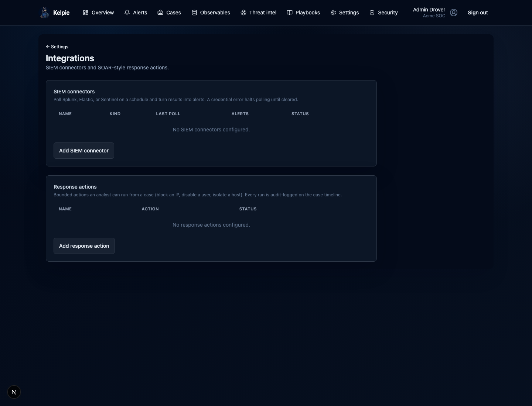532x406 pixels.
Task: Click the page subtitle about SOAR-style actions
Action: pyautogui.click(x=107, y=68)
